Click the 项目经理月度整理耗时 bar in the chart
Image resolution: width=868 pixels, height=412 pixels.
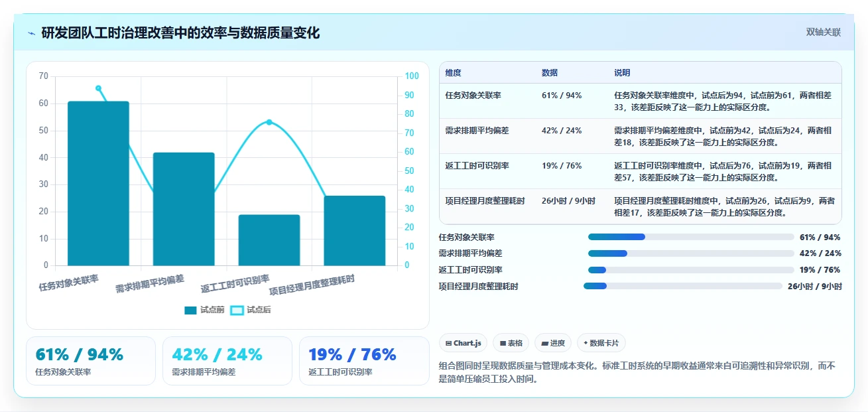pos(355,231)
